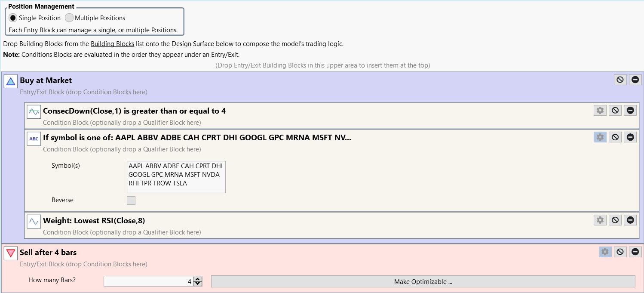This screenshot has height=293, width=644.
Task: Click the Symbol(s) text box
Action: tap(176, 177)
